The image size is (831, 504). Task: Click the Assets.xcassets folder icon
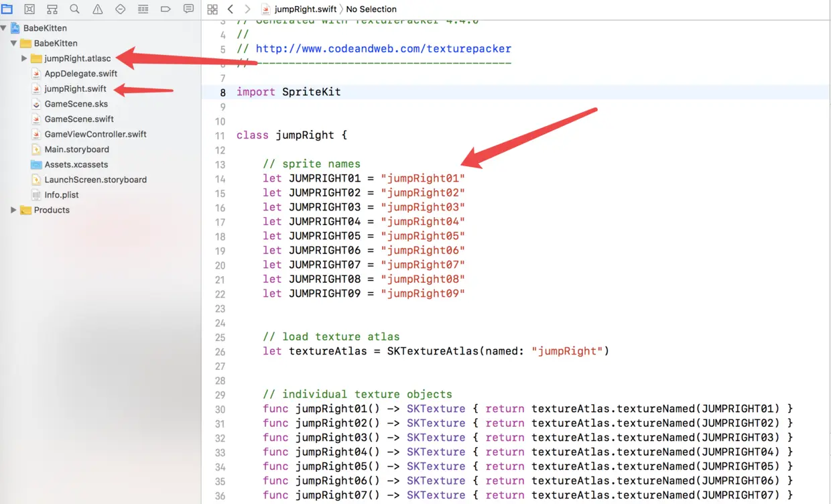coord(37,164)
